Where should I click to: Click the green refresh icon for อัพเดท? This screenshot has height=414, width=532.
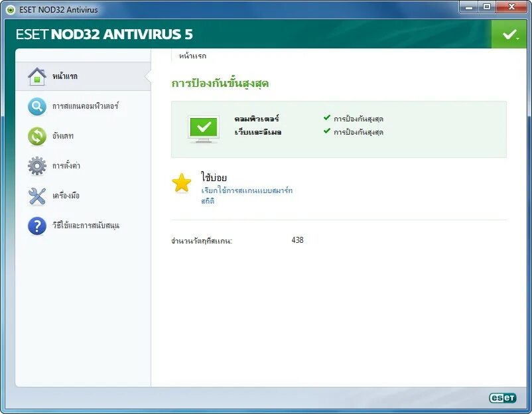[x=37, y=136]
